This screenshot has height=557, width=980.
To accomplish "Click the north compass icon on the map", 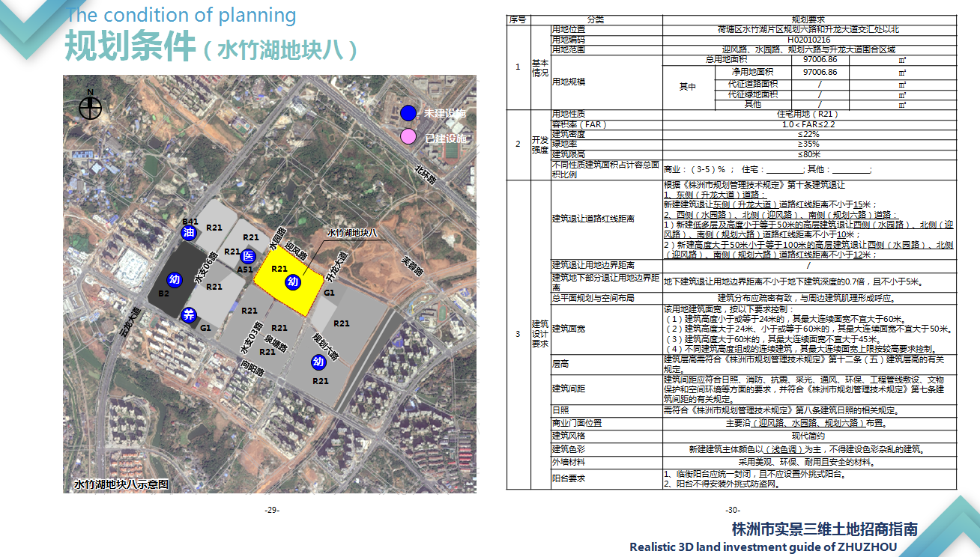I will pos(90,108).
